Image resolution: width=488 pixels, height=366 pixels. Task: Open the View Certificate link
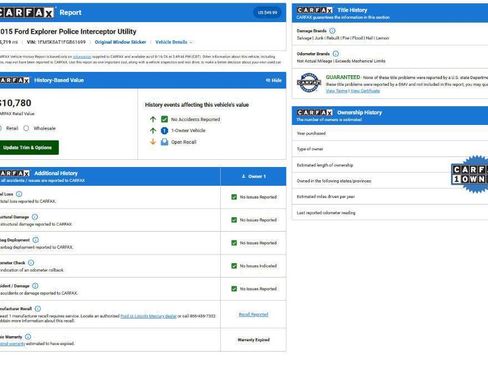click(x=365, y=91)
